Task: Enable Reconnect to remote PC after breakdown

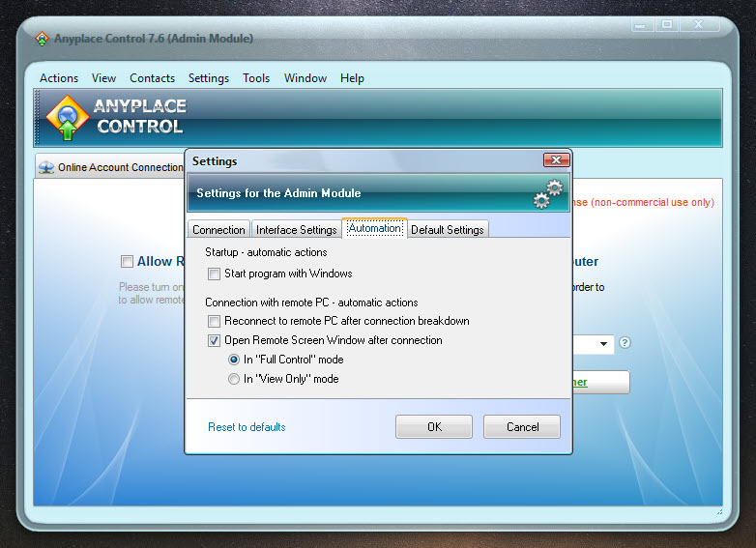Action: click(x=214, y=321)
